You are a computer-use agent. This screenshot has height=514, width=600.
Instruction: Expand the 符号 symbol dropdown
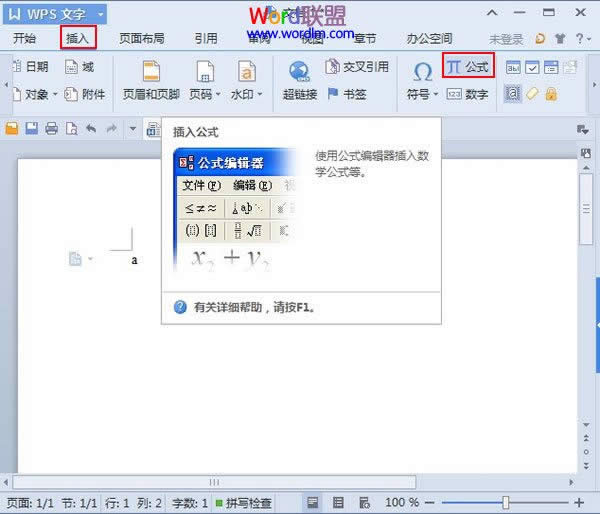422,95
